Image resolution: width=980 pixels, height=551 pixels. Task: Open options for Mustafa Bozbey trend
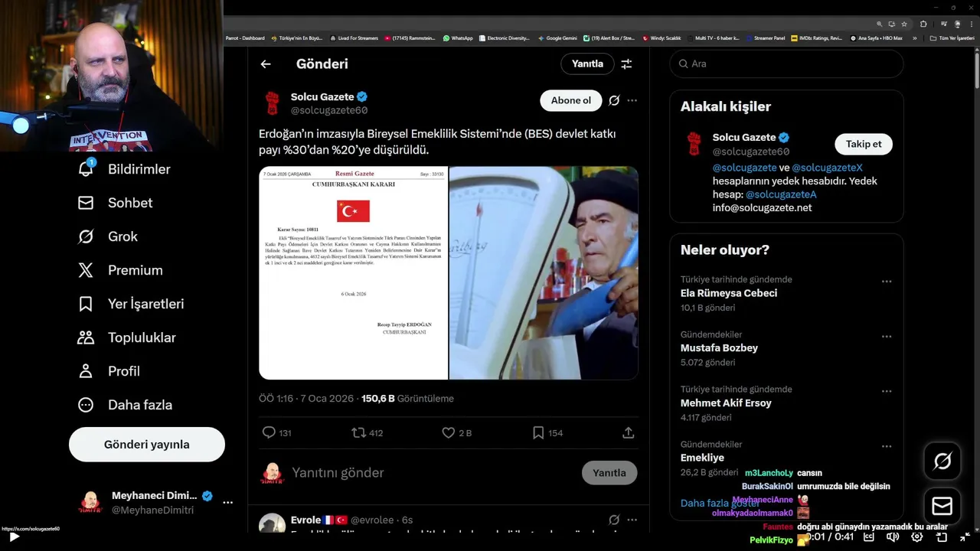pos(887,337)
